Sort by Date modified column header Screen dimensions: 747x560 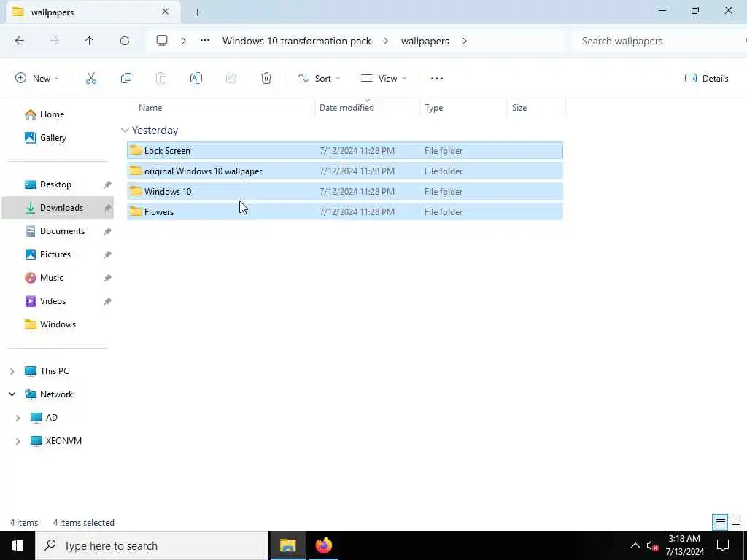347,108
